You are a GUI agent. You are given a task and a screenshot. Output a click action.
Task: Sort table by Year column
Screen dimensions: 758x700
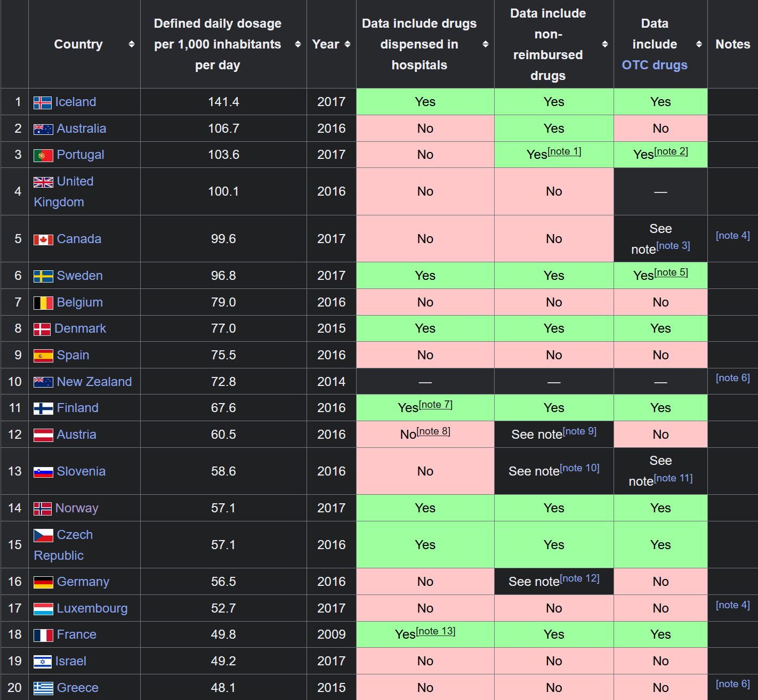pyautogui.click(x=348, y=44)
